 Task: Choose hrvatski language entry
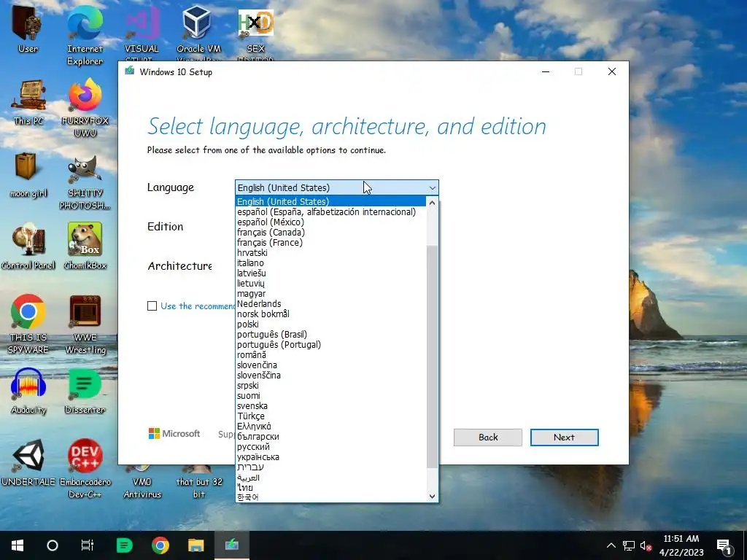click(x=330, y=253)
